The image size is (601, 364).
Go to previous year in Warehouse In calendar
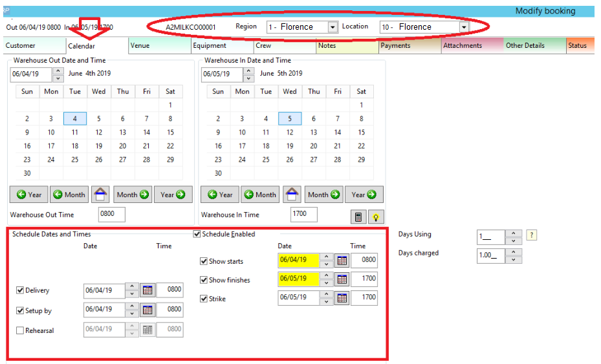tap(220, 194)
